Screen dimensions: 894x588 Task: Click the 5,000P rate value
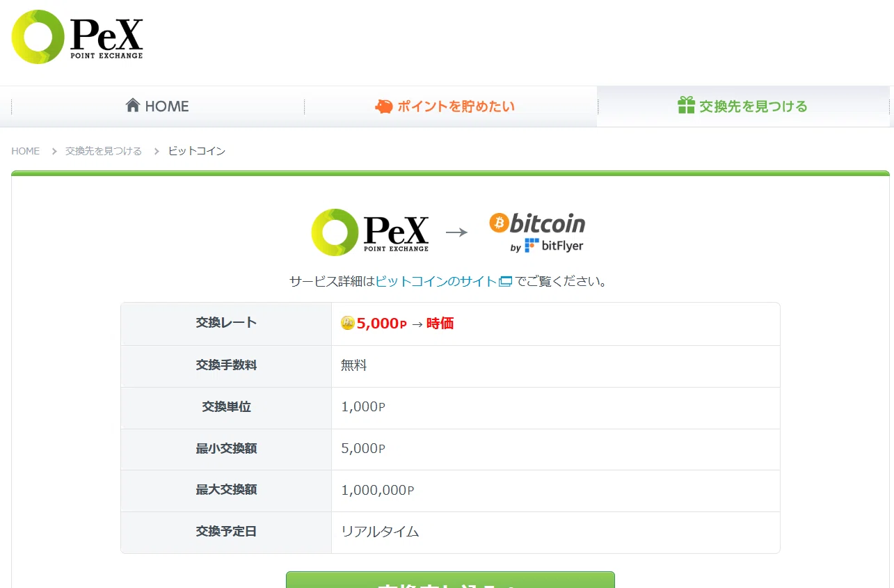click(x=381, y=324)
